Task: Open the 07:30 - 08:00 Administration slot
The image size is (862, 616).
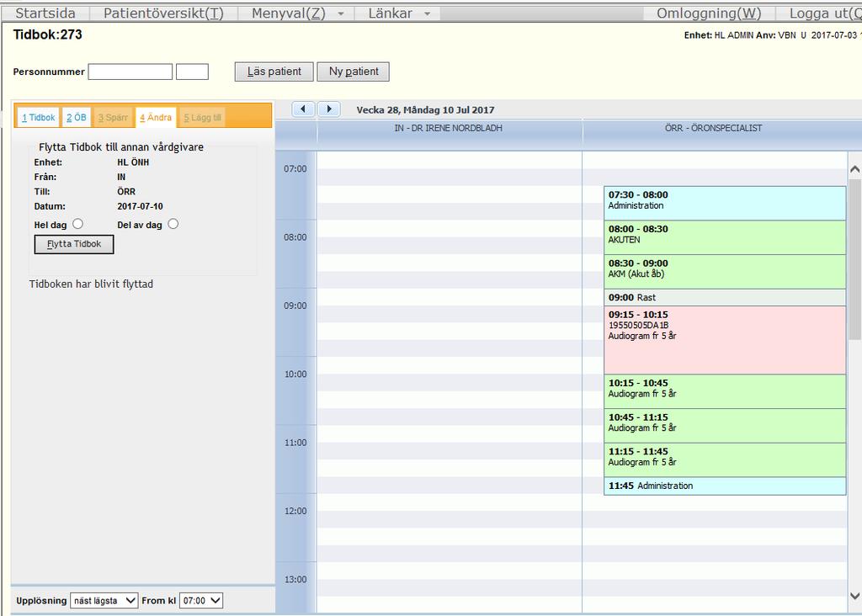Action: pos(725,203)
